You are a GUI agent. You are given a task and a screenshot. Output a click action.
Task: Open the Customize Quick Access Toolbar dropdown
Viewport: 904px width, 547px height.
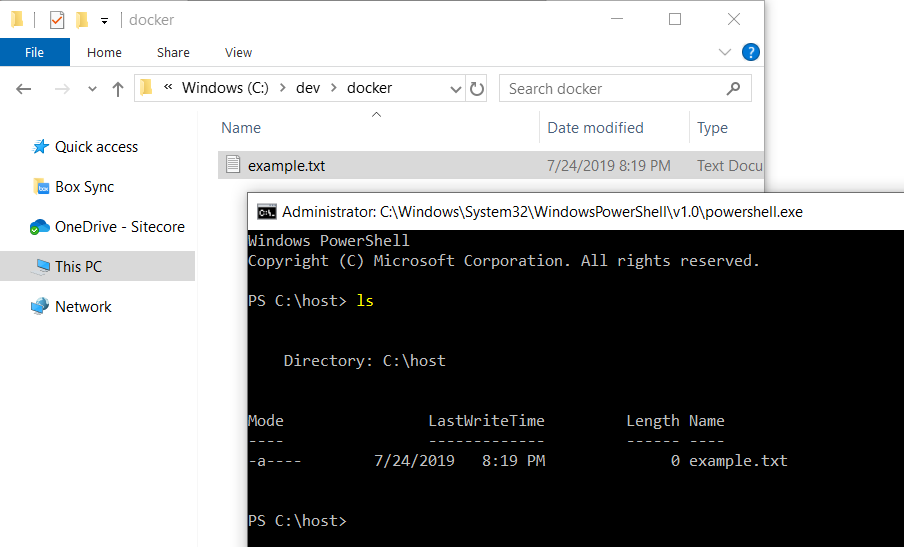pos(104,21)
